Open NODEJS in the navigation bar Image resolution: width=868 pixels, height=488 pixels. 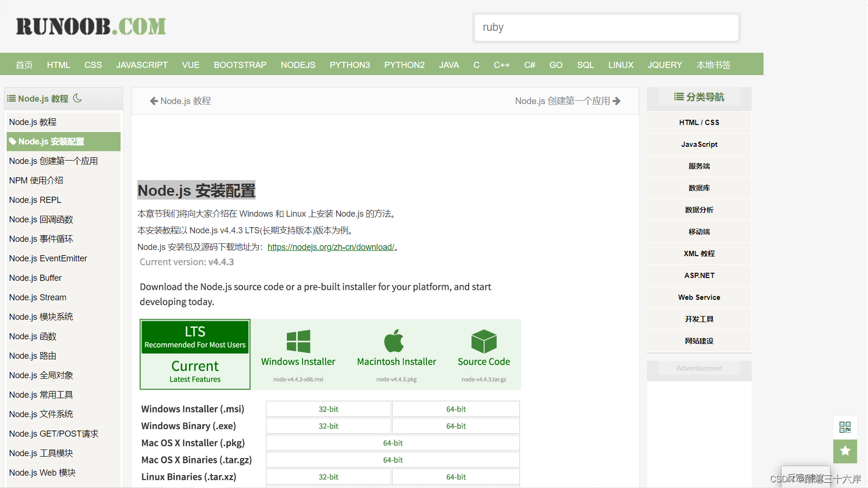298,65
